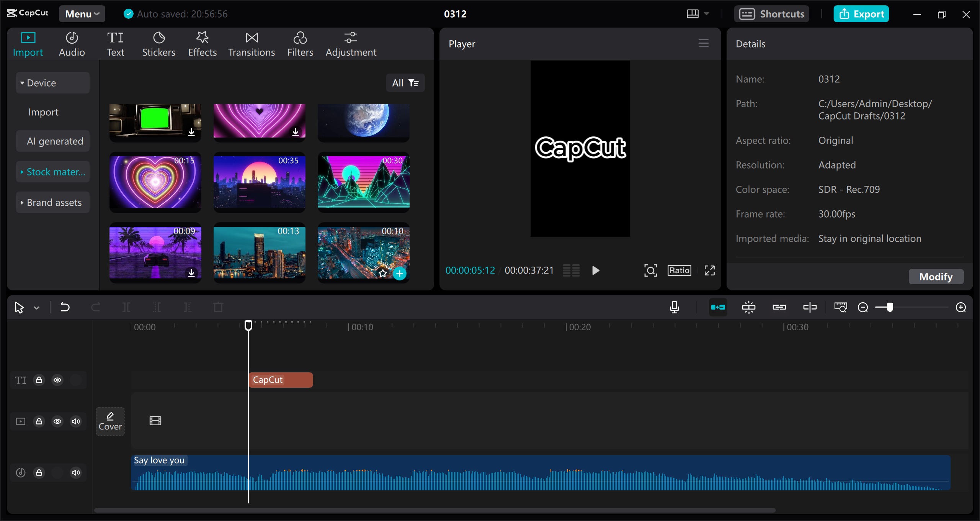Image resolution: width=980 pixels, height=521 pixels.
Task: Open the Ratio selector
Action: (679, 270)
